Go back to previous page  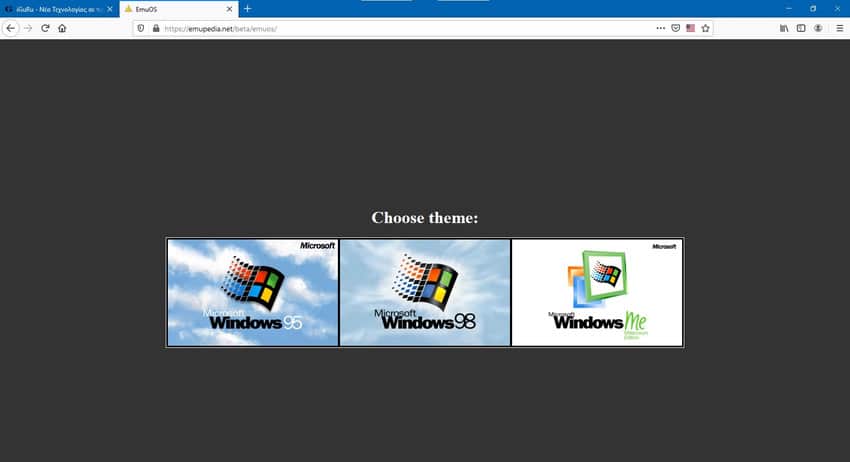(x=11, y=28)
